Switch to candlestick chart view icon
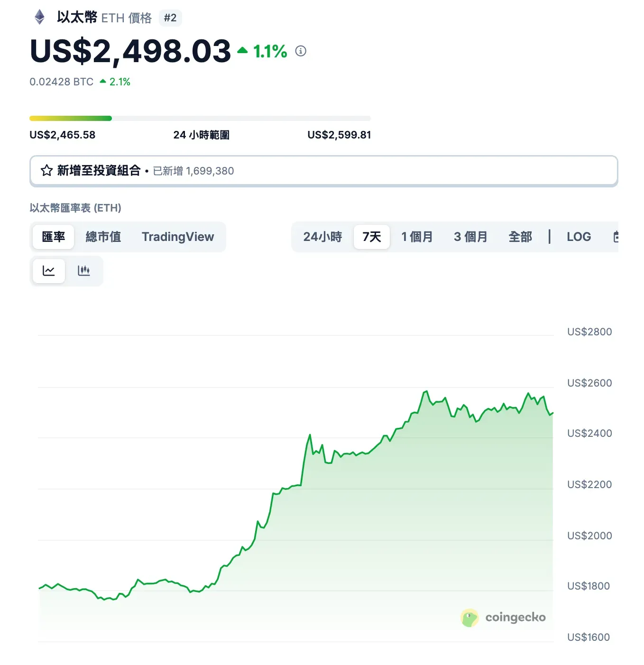 84,271
